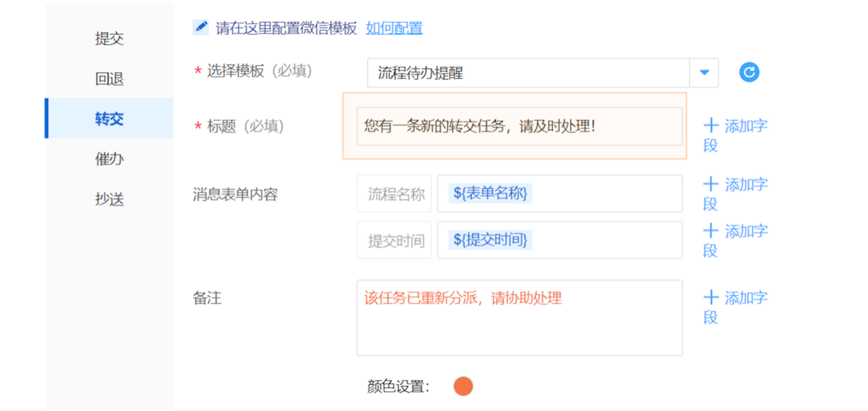Screen dimensions: 868x411
Task: Click the blue refresh template icon
Action: 749,73
